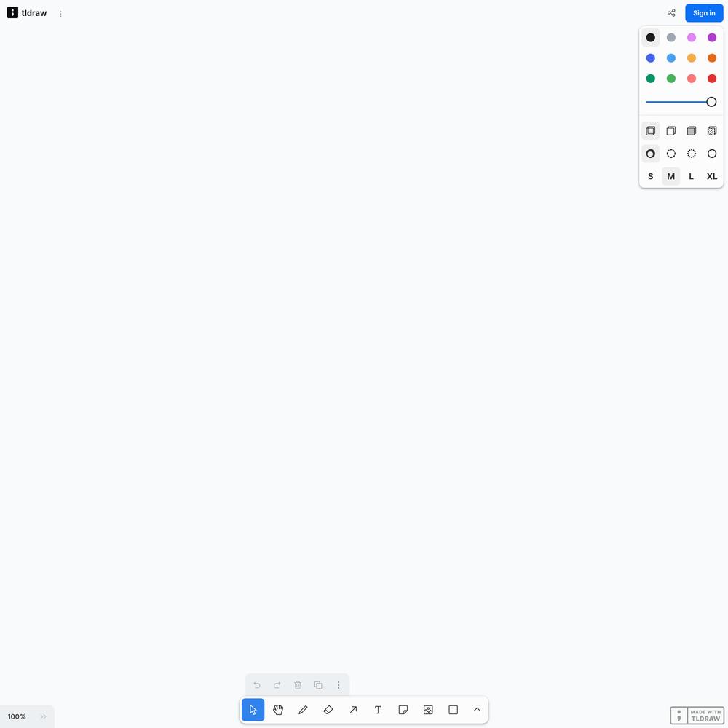Set size to L
728x728 pixels.
pos(692,176)
